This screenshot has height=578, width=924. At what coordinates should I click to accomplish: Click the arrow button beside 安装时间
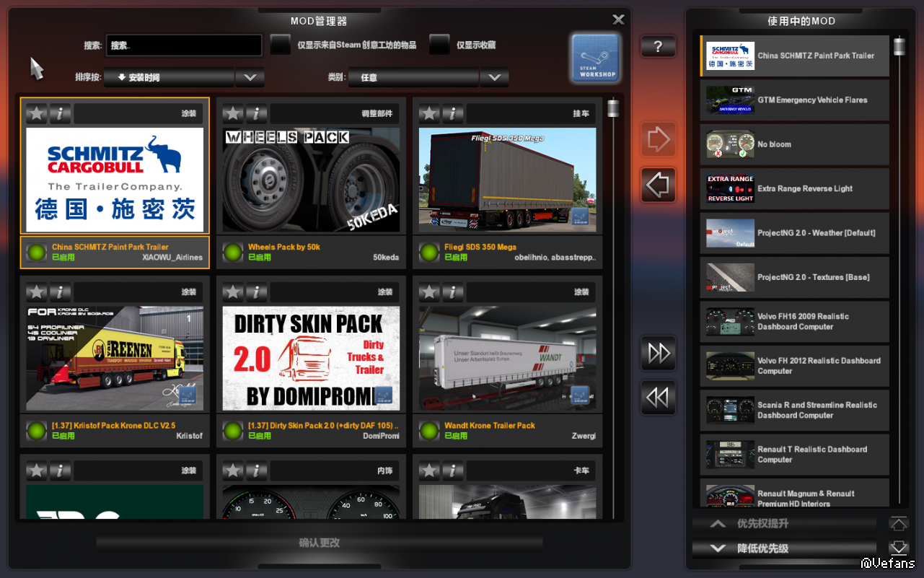tap(250, 77)
